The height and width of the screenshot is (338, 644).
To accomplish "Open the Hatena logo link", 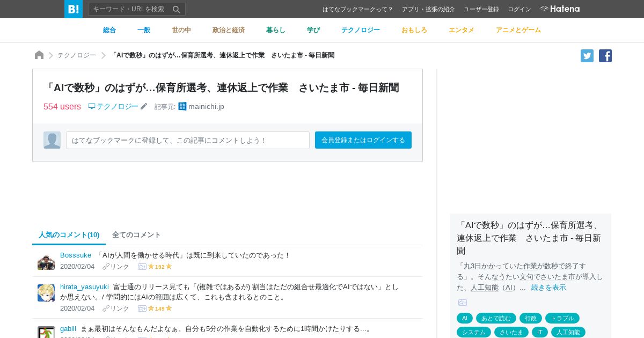I will point(560,9).
